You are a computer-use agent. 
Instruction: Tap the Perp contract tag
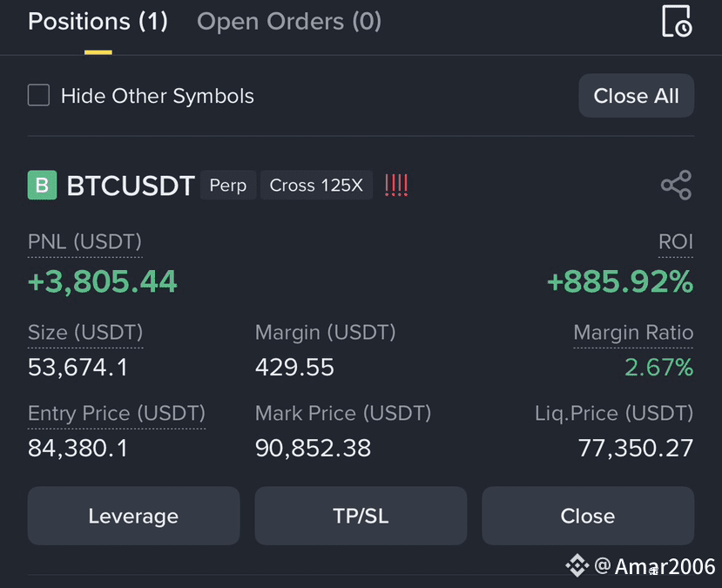click(228, 185)
